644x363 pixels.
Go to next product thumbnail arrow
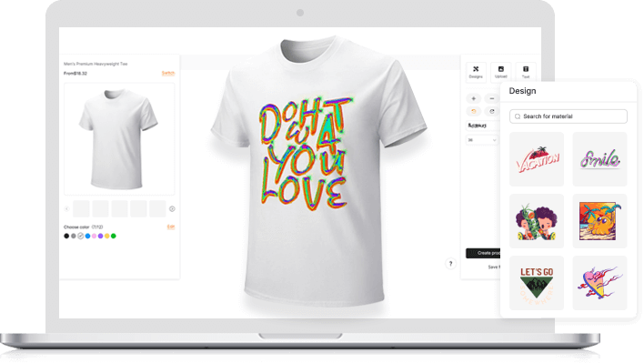point(172,209)
